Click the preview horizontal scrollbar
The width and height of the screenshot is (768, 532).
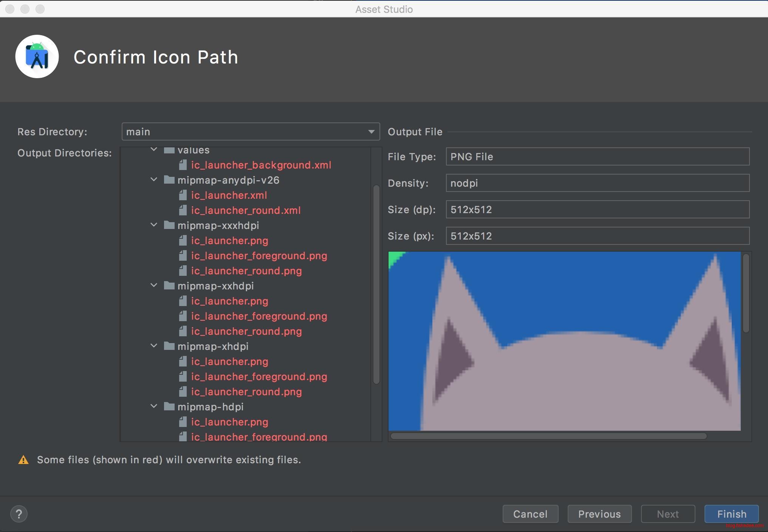click(x=548, y=436)
